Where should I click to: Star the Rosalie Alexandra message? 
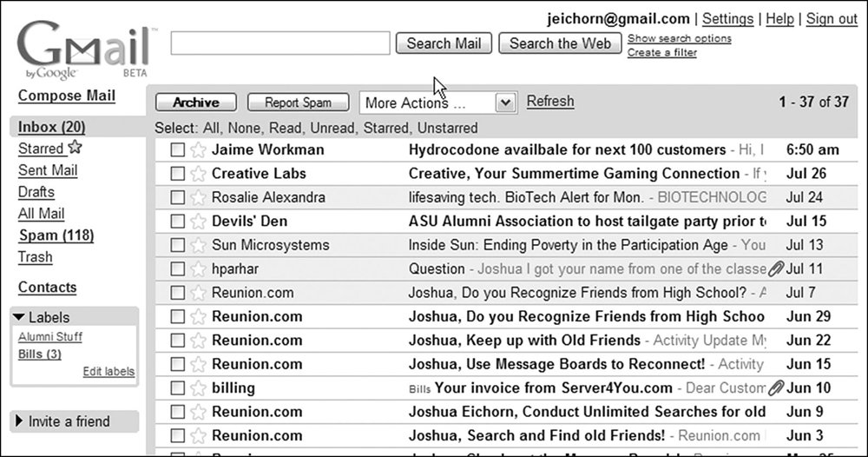pyautogui.click(x=198, y=197)
